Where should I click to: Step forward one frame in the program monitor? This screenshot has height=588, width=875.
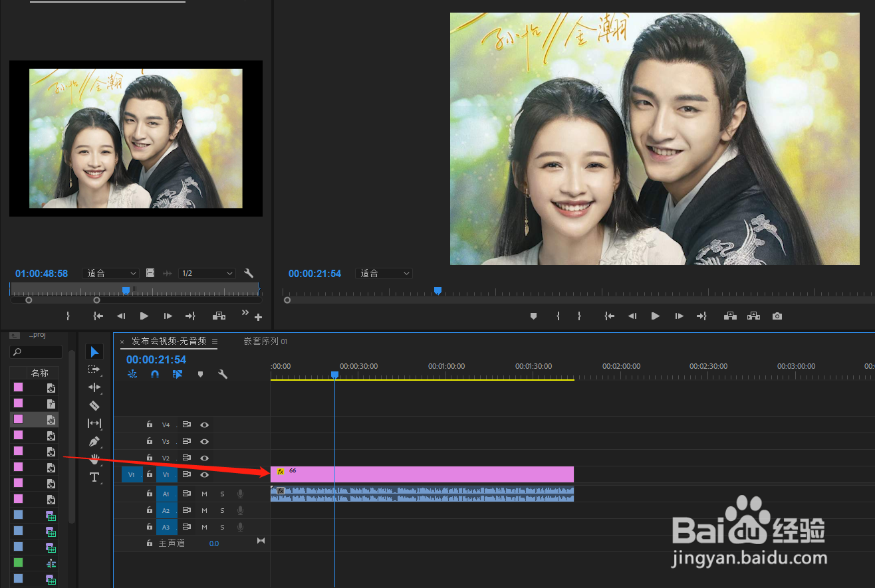tap(678, 316)
